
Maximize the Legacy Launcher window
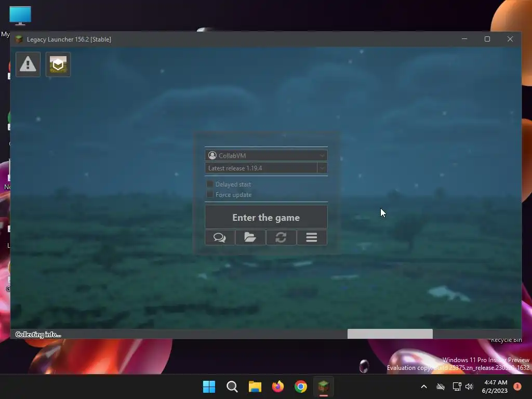pos(487,39)
